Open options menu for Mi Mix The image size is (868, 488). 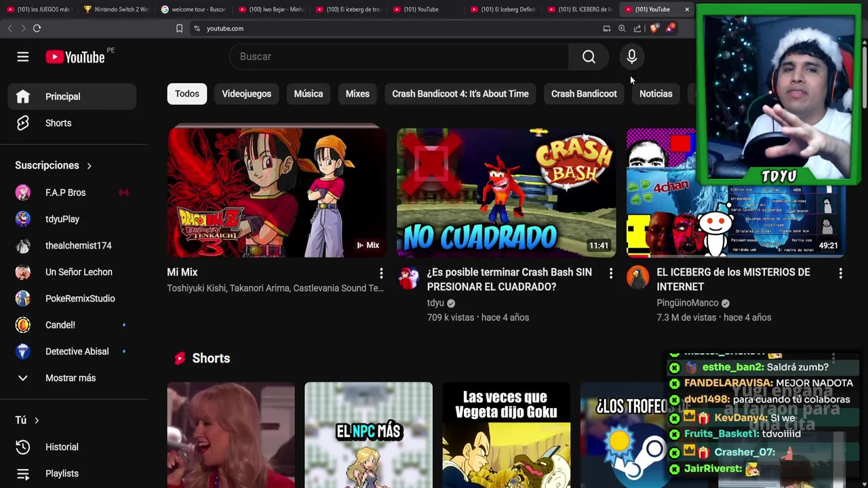tap(381, 273)
